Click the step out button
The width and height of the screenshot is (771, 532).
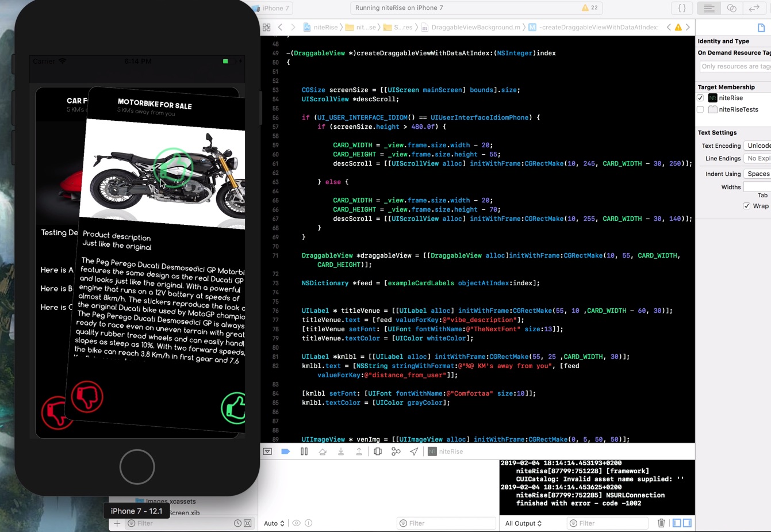(x=359, y=451)
